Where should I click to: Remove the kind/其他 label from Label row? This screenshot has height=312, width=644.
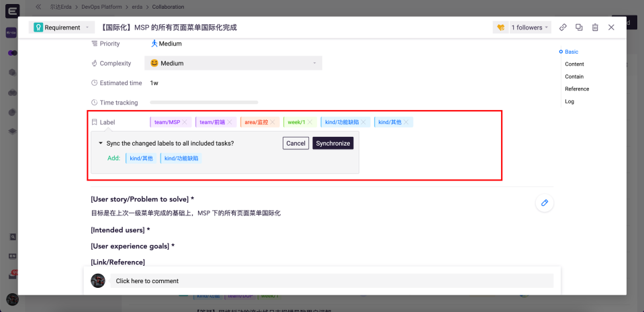coord(406,122)
